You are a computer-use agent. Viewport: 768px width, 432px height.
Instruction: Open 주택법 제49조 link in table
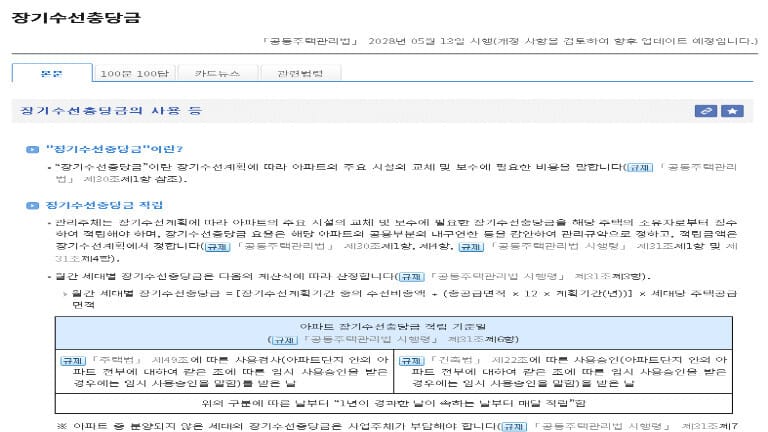pos(140,360)
